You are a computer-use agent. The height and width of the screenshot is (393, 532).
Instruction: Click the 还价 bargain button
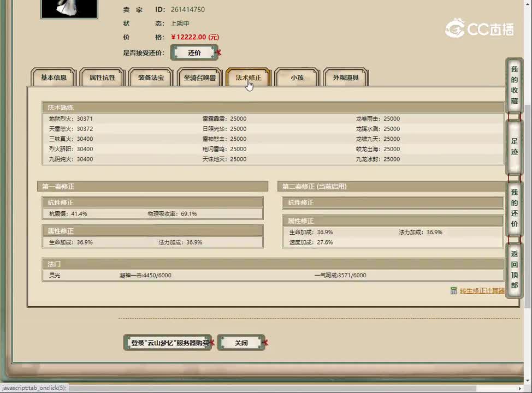194,52
